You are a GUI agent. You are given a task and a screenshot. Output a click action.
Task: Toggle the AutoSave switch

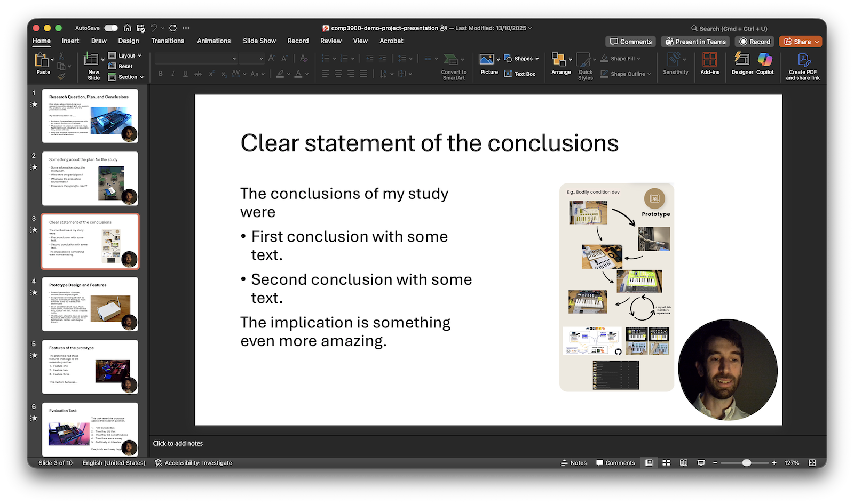tap(110, 28)
